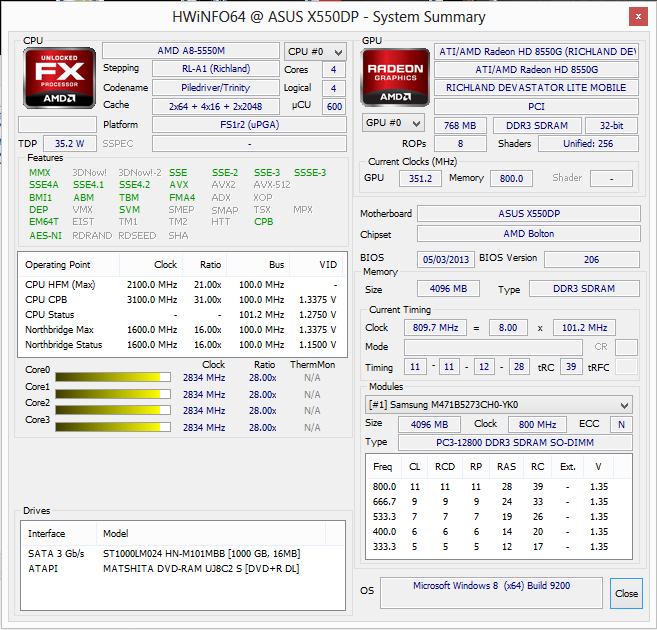Screen dimensions: 657x630
Task: Expand the Samsung memory module dropdown
Action: coord(499,405)
